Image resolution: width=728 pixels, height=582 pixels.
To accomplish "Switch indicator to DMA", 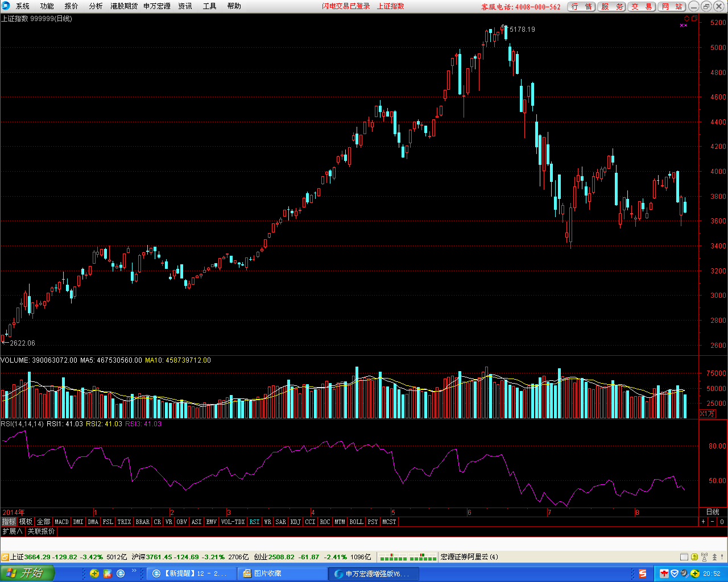I will pos(93,522).
